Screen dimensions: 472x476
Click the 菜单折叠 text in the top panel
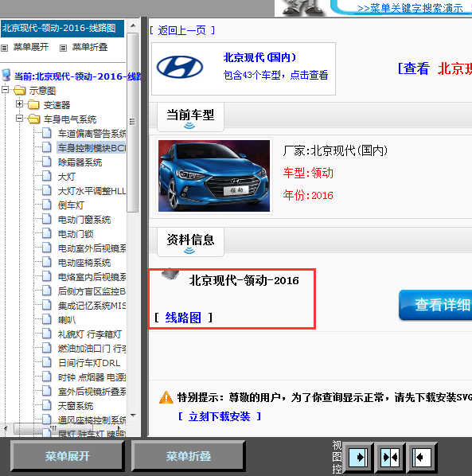point(90,47)
